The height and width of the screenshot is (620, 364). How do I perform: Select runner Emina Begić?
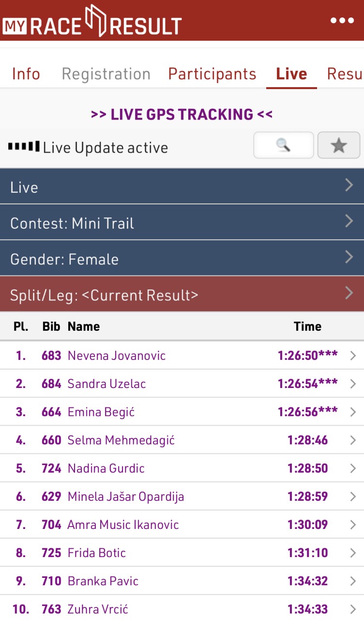pyautogui.click(x=101, y=412)
